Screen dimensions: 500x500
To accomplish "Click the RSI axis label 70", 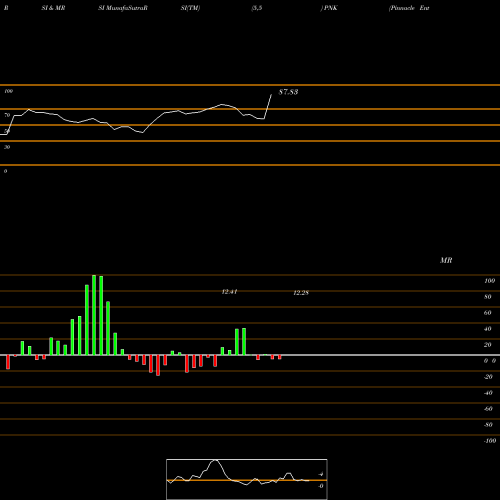I will pos(7,115).
